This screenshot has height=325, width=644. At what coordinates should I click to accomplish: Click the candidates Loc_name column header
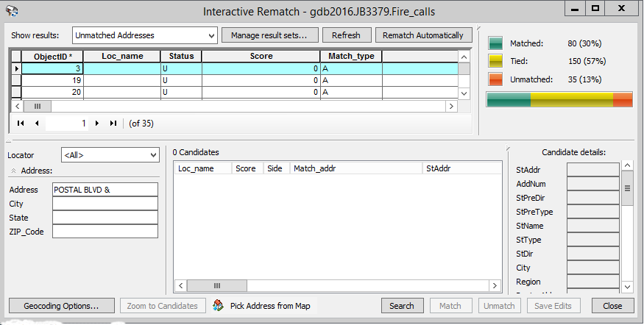(203, 168)
